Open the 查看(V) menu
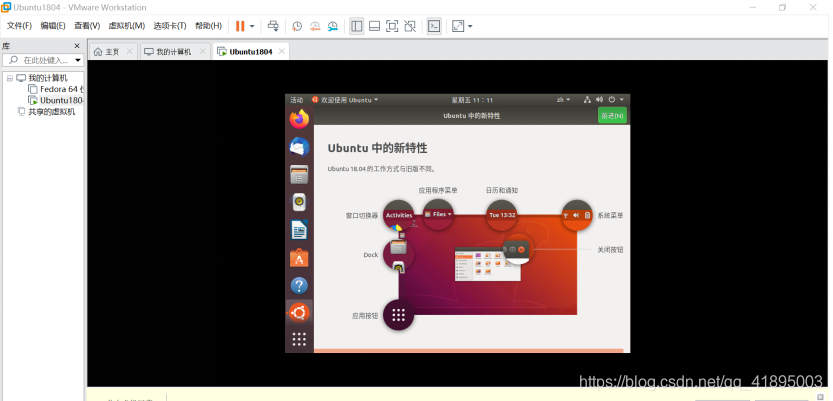This screenshot has height=401, width=833. click(87, 25)
